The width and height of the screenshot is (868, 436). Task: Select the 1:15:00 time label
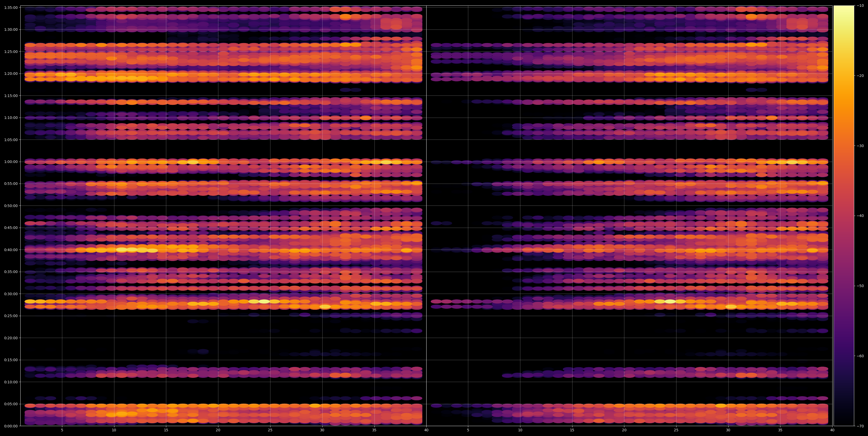click(11, 96)
